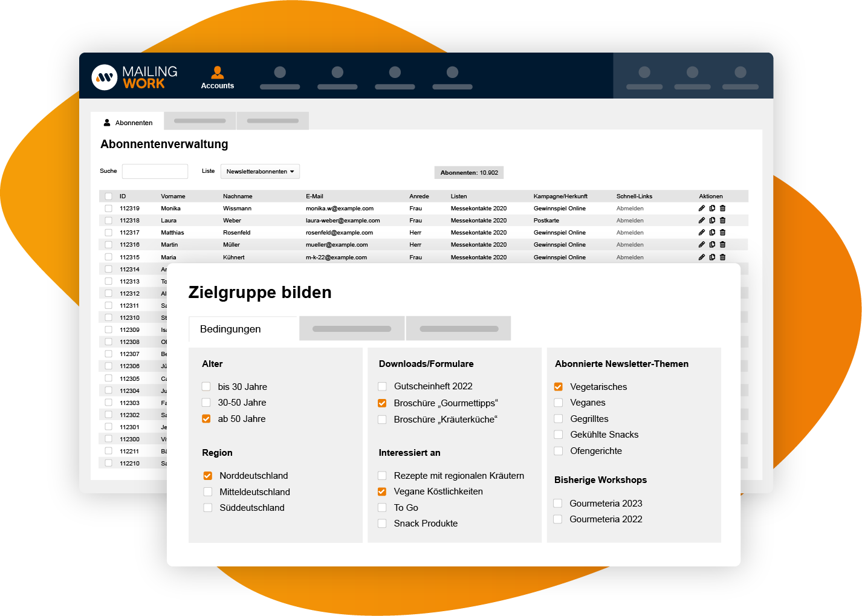Check the 'Veganes' newsletter topic
This screenshot has width=862, height=616.
pos(558,402)
